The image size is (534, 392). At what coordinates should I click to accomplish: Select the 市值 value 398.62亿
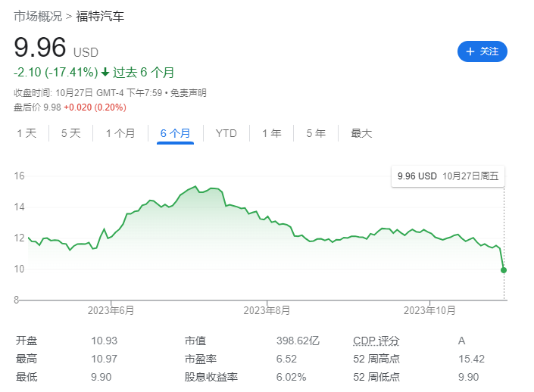point(298,341)
